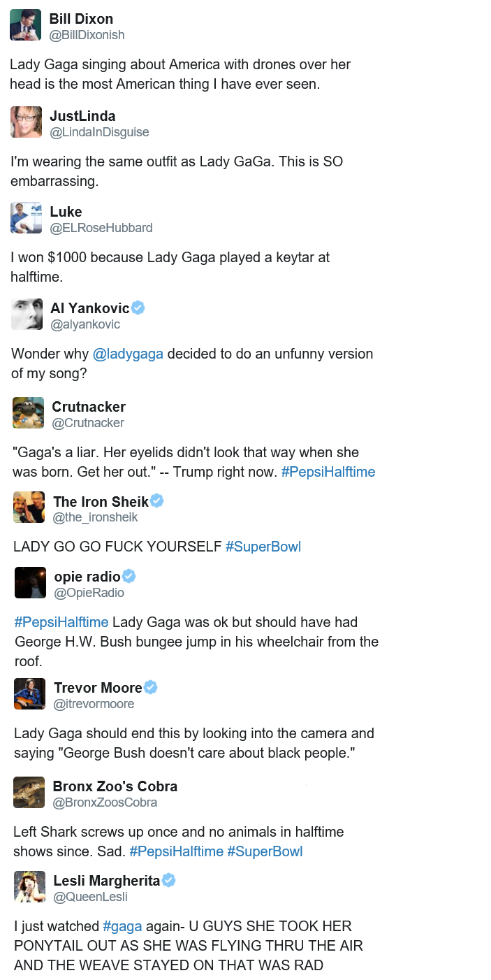Click #SuperBowl hashtag in Iron Sheik's tweet

263,547
